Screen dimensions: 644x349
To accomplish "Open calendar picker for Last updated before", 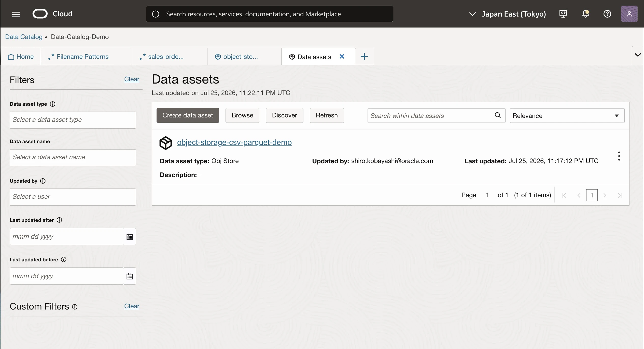I will point(130,276).
